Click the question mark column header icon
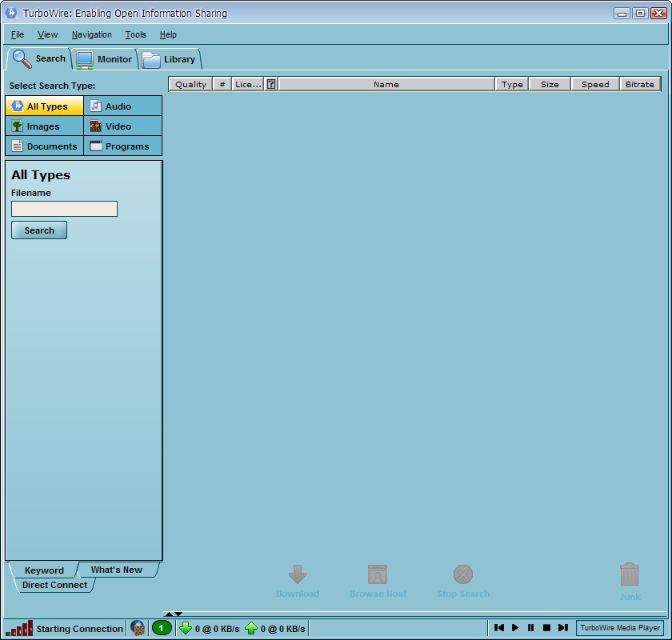Screen dimensions: 672x640 271,84
